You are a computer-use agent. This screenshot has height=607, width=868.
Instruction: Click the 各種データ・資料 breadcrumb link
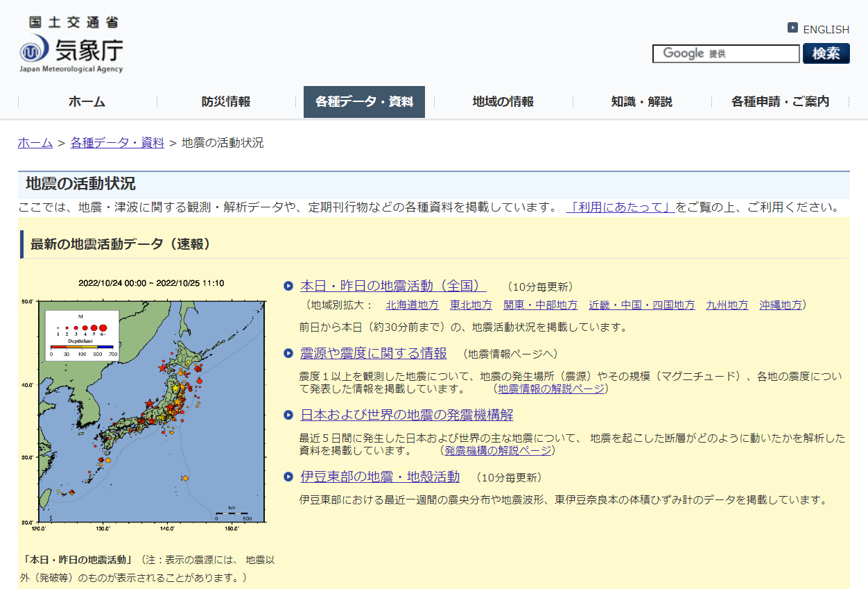(117, 143)
